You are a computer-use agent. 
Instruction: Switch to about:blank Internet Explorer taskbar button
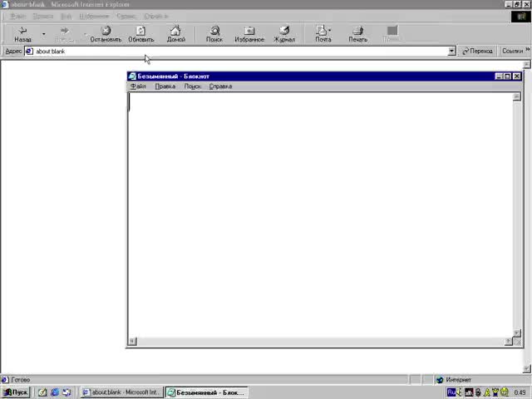pyautogui.click(x=121, y=392)
